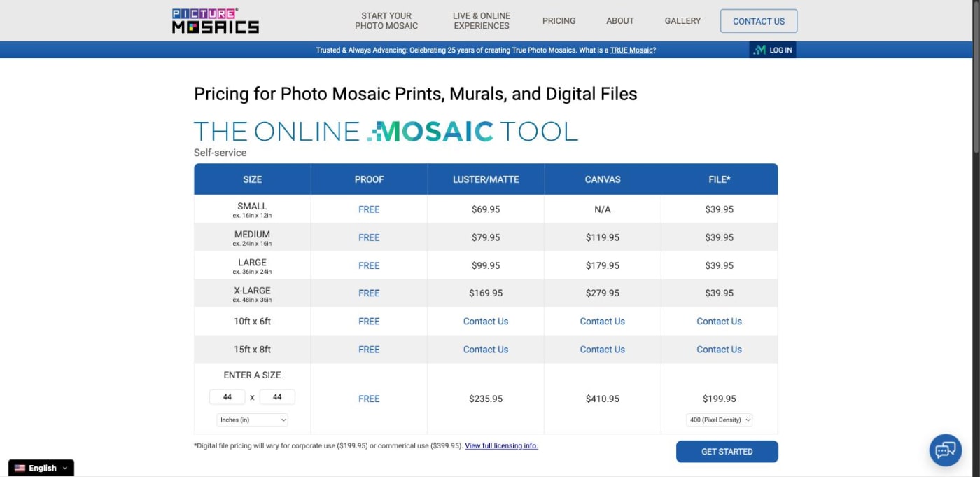Click the 15ft x 8ft row label
This screenshot has height=477, width=980.
[x=253, y=350]
